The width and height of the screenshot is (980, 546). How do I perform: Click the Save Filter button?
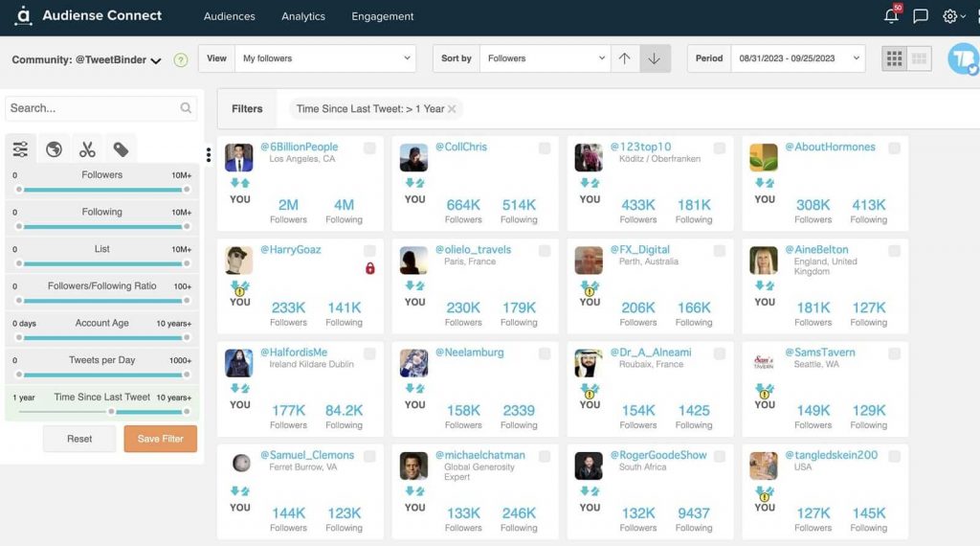(160, 439)
